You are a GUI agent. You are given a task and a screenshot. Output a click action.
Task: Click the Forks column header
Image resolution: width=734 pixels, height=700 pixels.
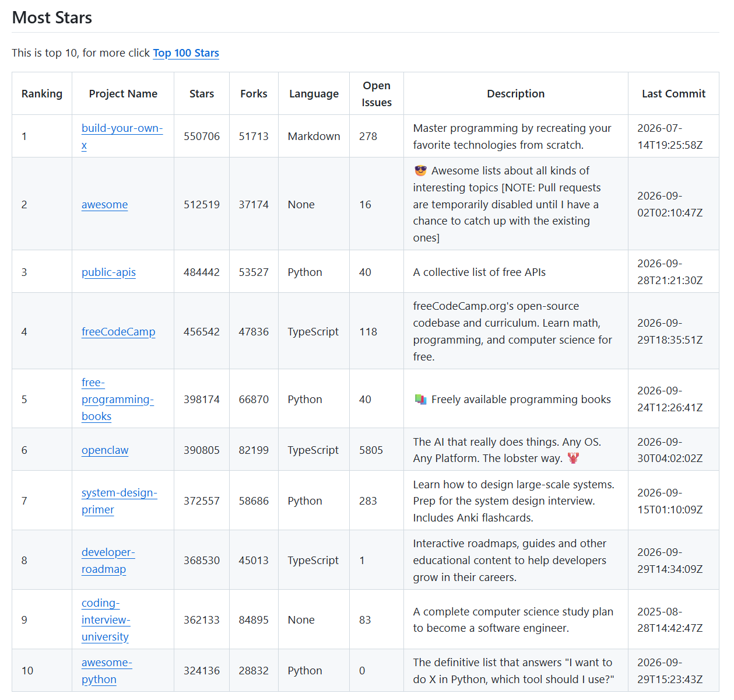coord(254,94)
